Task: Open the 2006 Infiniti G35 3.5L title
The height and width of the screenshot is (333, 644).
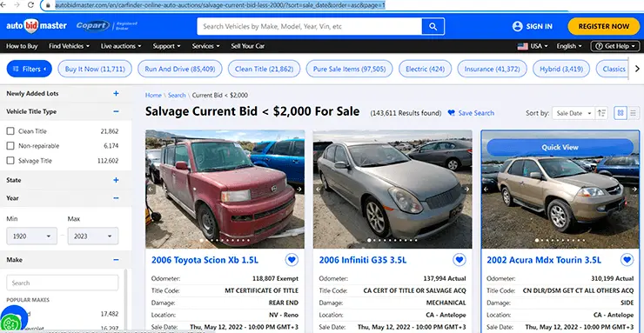Action: point(362,260)
